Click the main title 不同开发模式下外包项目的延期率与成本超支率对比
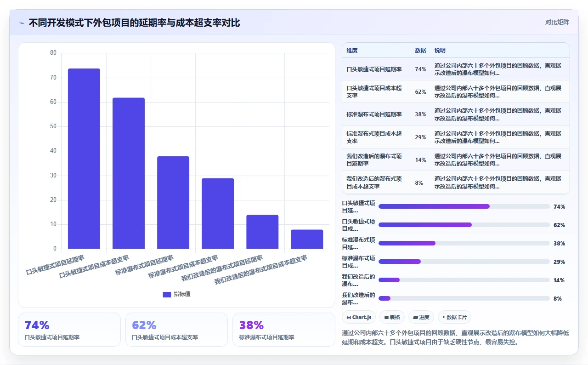This screenshot has height=365, width=588. [x=134, y=23]
